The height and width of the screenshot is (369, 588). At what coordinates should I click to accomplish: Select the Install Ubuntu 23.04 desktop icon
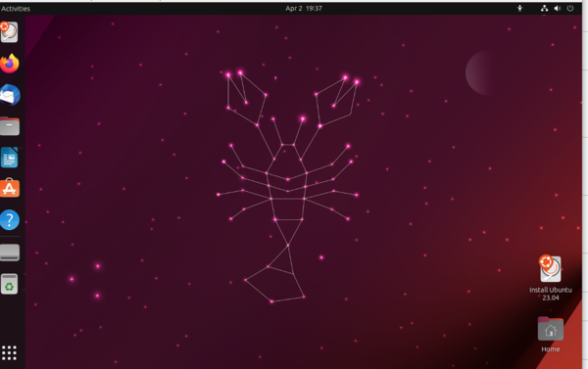(551, 278)
